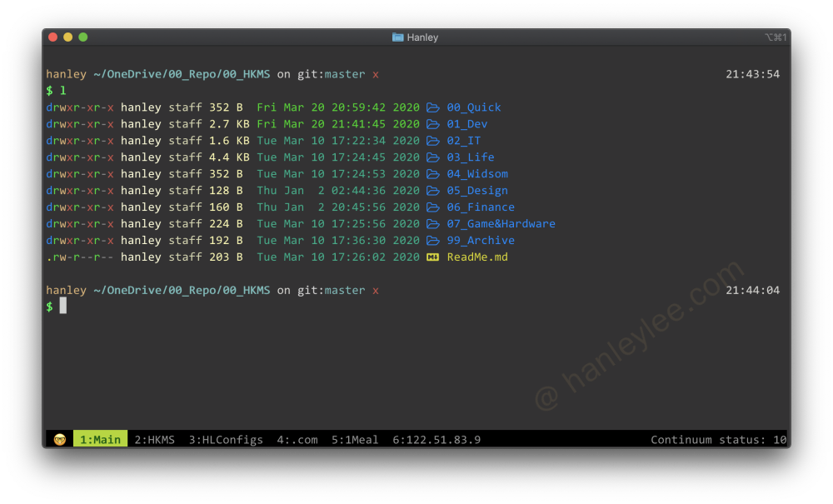The height and width of the screenshot is (504, 833).
Task: Click the .rw-r--r-- permissions string
Action: click(80, 257)
